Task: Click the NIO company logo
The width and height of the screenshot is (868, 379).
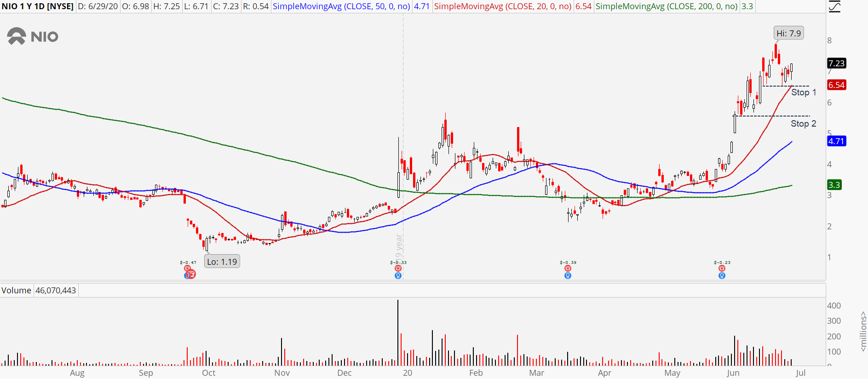Action: tap(33, 36)
